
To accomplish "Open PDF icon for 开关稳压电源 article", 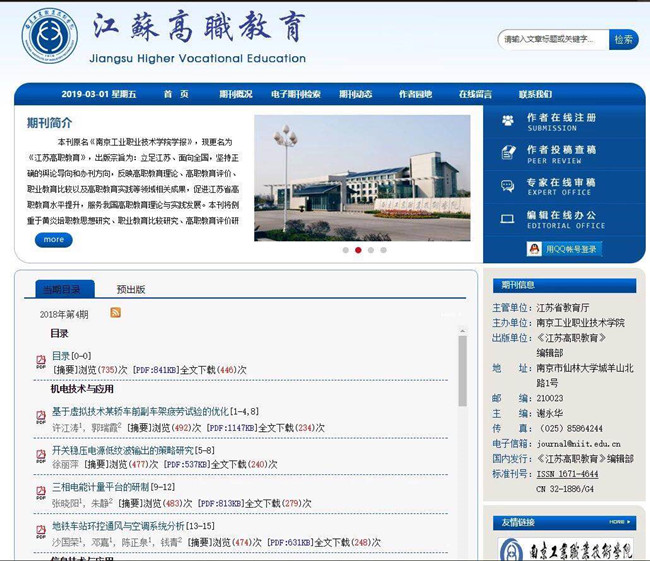I will click(x=41, y=456).
